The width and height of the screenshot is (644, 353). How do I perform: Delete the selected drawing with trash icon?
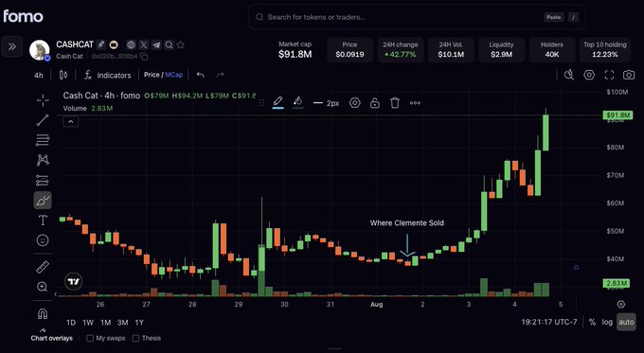395,102
